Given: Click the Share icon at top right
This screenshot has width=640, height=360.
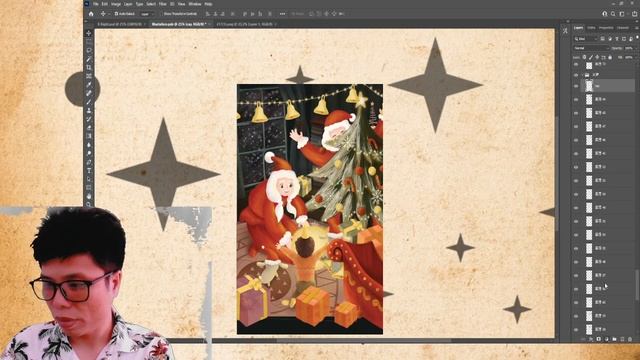Looking at the screenshot, I should (635, 13).
